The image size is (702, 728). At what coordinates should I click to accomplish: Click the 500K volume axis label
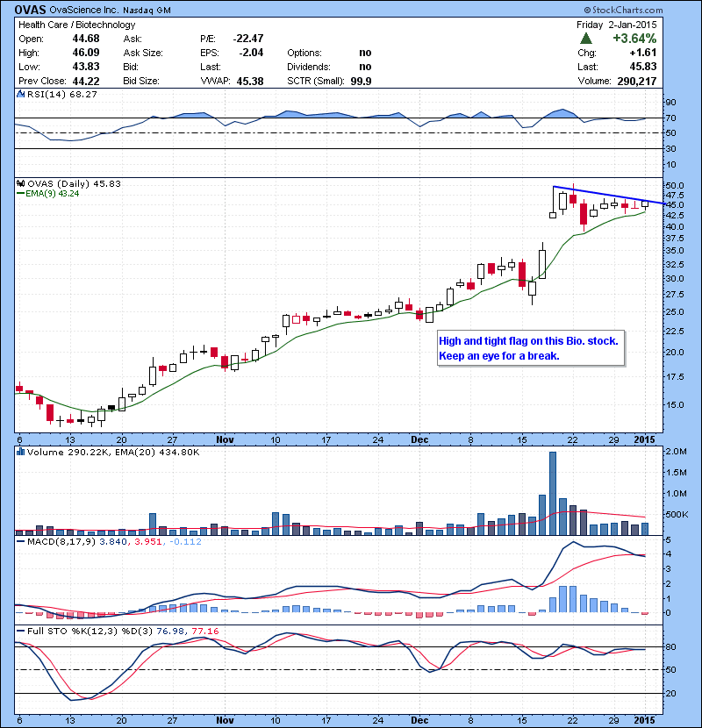pos(677,515)
